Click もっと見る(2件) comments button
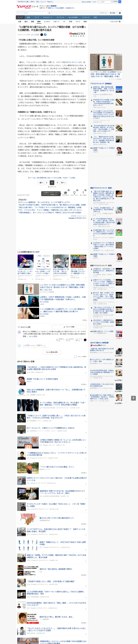The image size is (138, 644). (x=52, y=352)
